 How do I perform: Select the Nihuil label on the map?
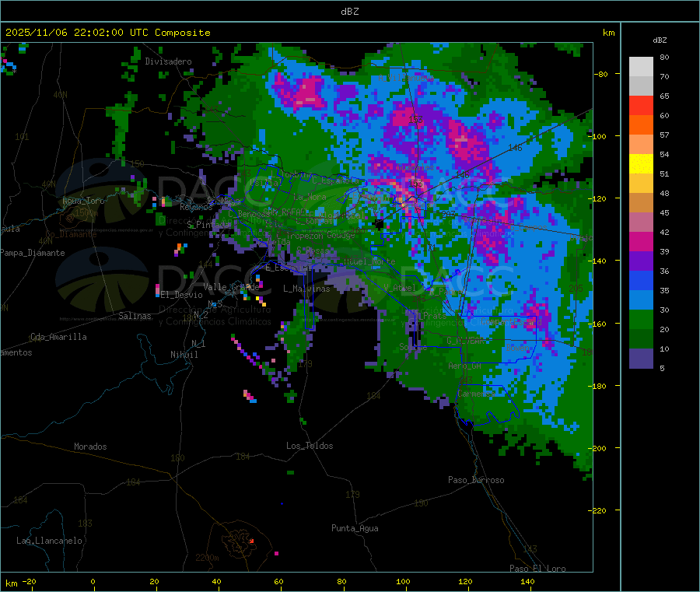184,355
